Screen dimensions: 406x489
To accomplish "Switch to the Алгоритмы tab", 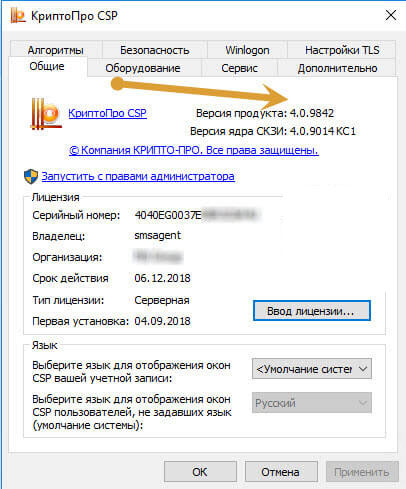I will [x=56, y=50].
